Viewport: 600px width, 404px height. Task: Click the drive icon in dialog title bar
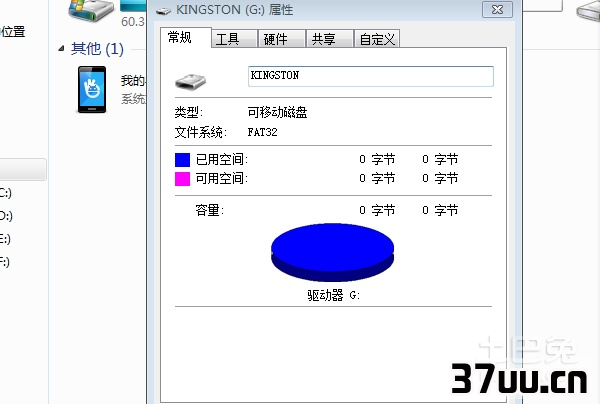163,11
